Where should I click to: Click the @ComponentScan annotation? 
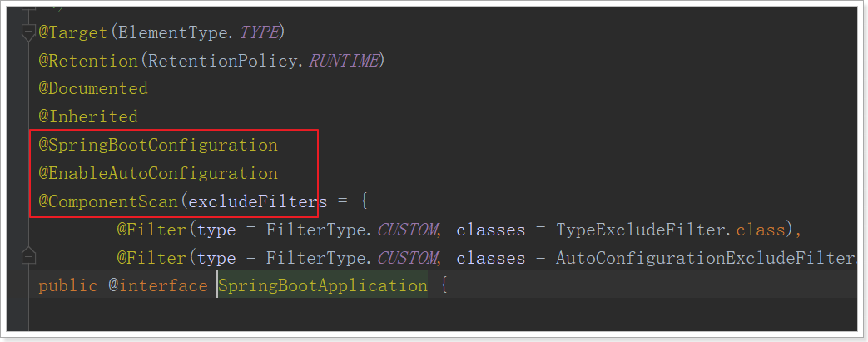(108, 202)
